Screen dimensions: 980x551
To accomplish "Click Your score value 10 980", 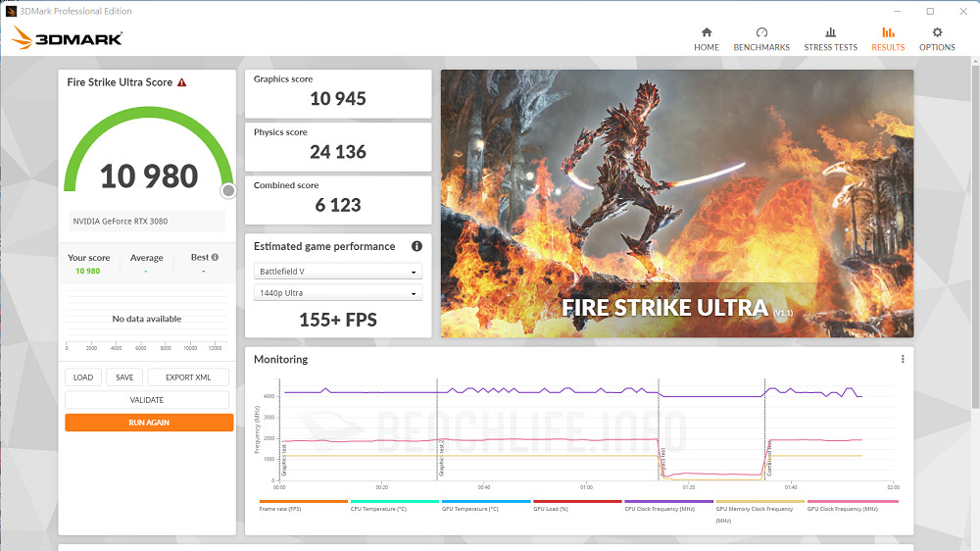I will 87,271.
